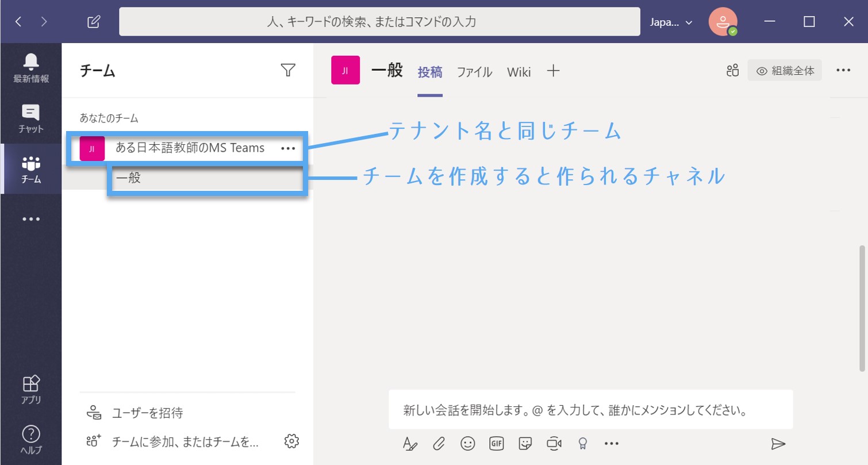
Task: Close the Teams window
Action: 848,22
